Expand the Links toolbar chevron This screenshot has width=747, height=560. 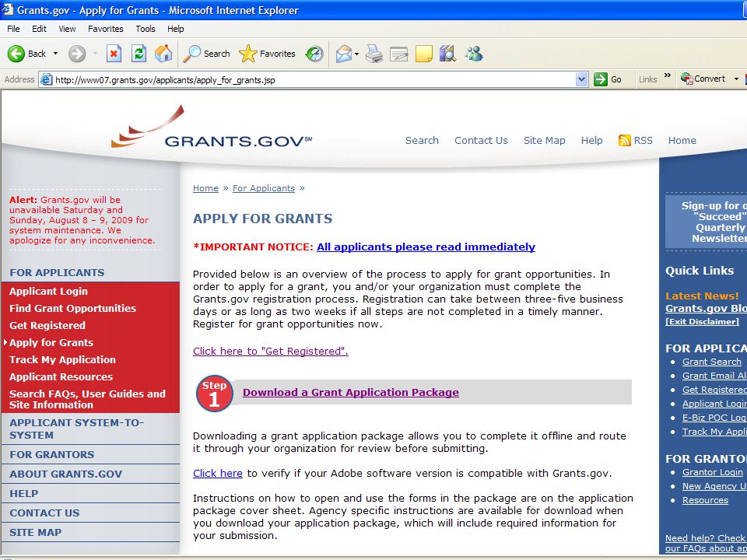pos(668,75)
